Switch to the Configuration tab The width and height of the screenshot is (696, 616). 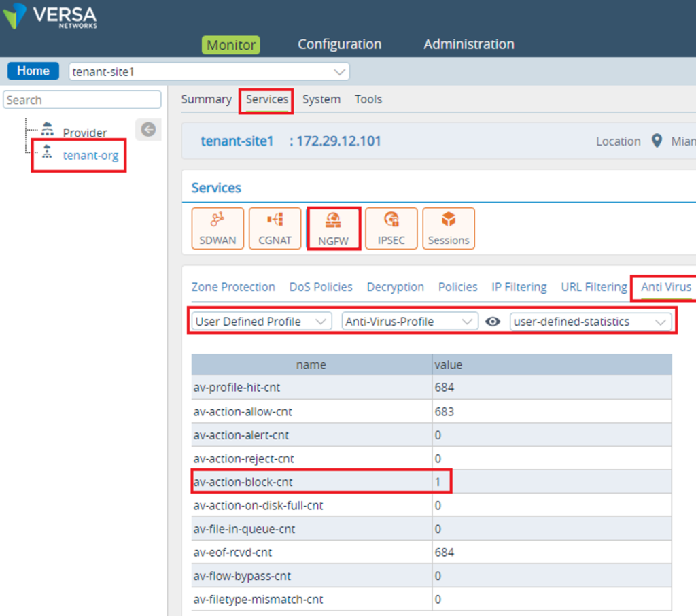point(339,44)
